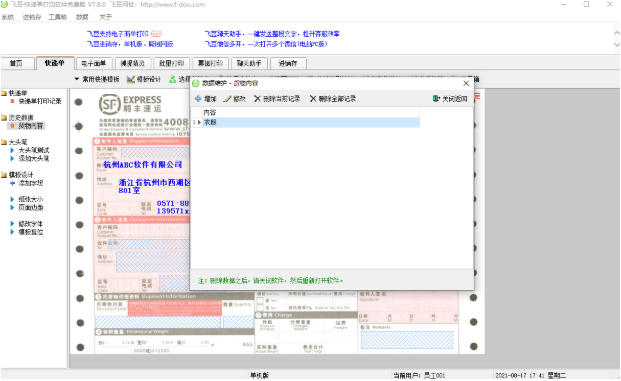The image size is (621, 381).
Task: Open 快递单打印记录 in sidebar
Action: (x=40, y=101)
